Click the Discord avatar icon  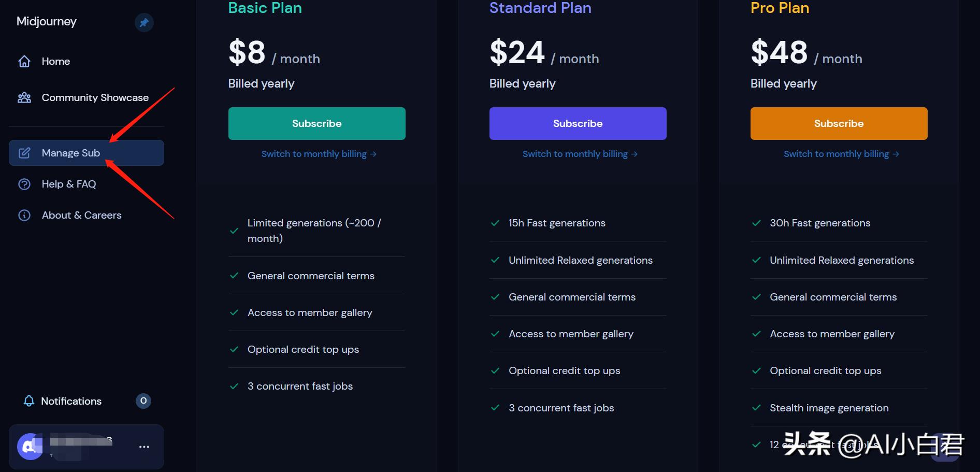[30, 447]
